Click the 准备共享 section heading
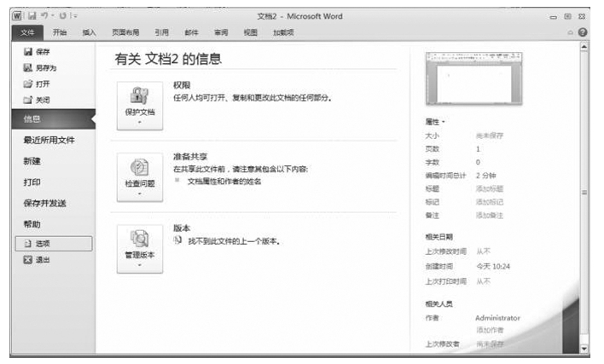 click(190, 157)
